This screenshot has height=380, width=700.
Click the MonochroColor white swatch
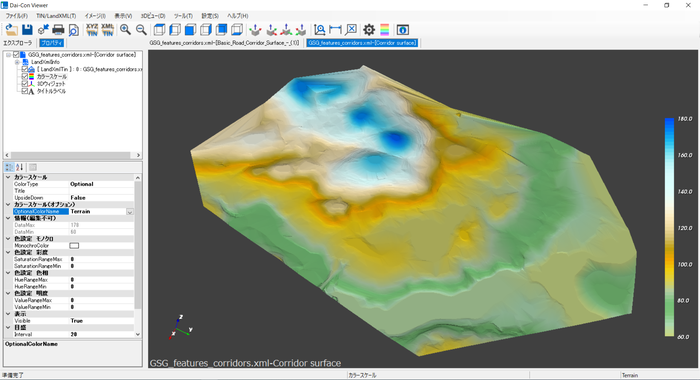[74, 246]
